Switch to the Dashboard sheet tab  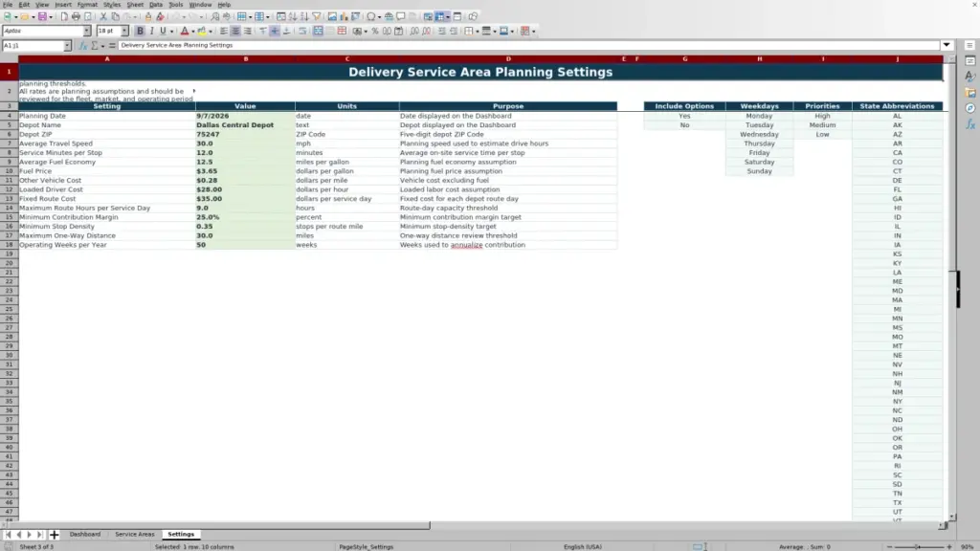click(85, 534)
